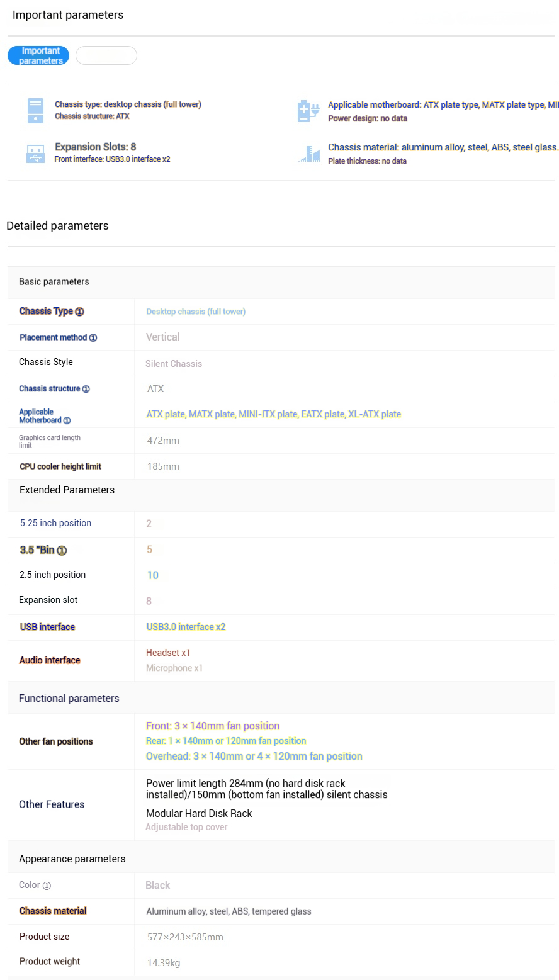Click the chassis type tower icon
Screen dimensions: 559x980
pos(36,110)
